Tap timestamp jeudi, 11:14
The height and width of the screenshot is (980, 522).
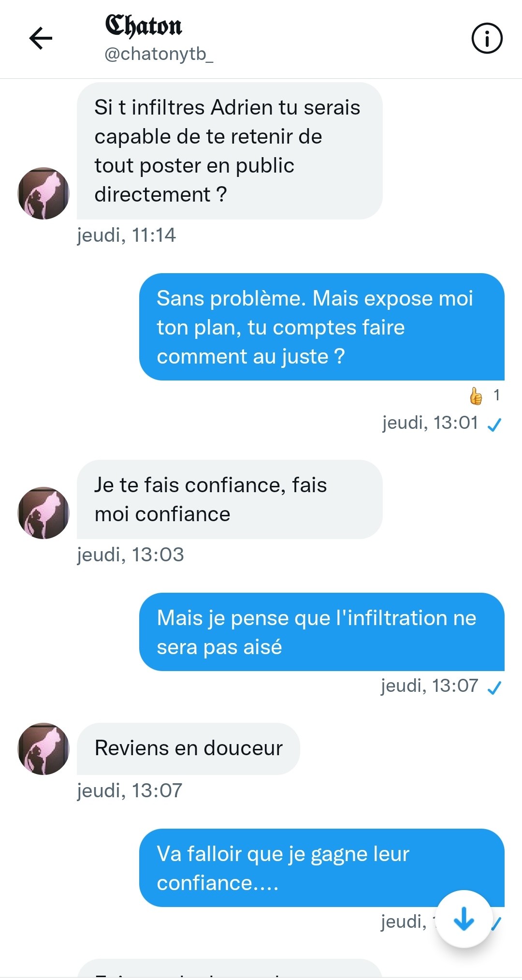pos(127,235)
